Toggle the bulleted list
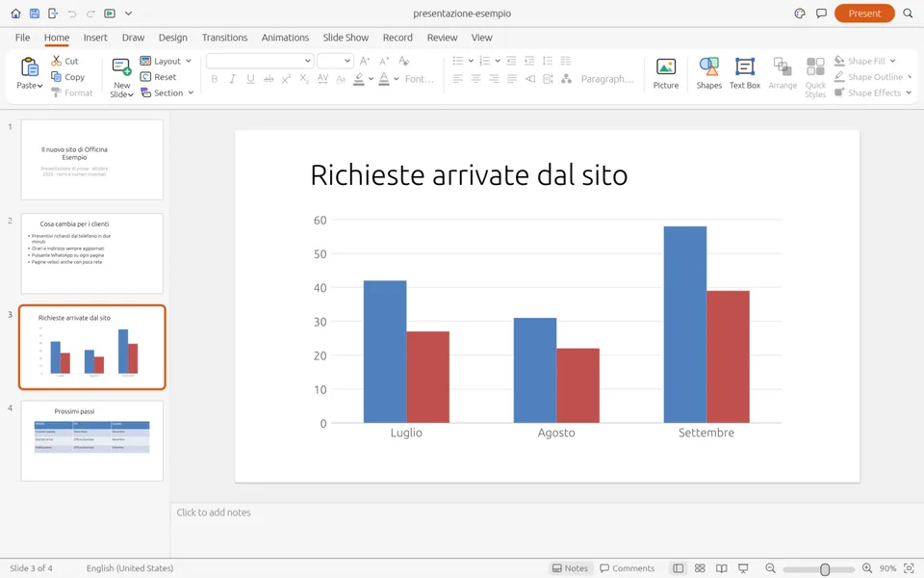 [458, 61]
